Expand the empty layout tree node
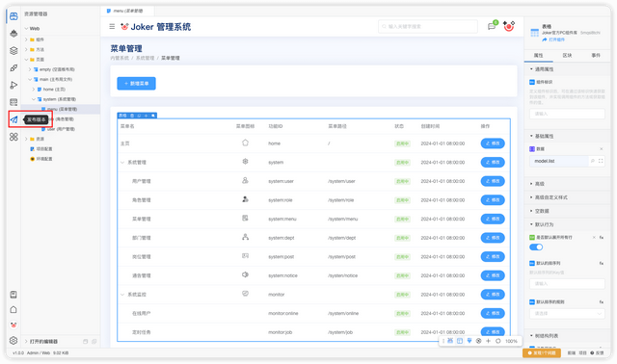 [x=30, y=69]
